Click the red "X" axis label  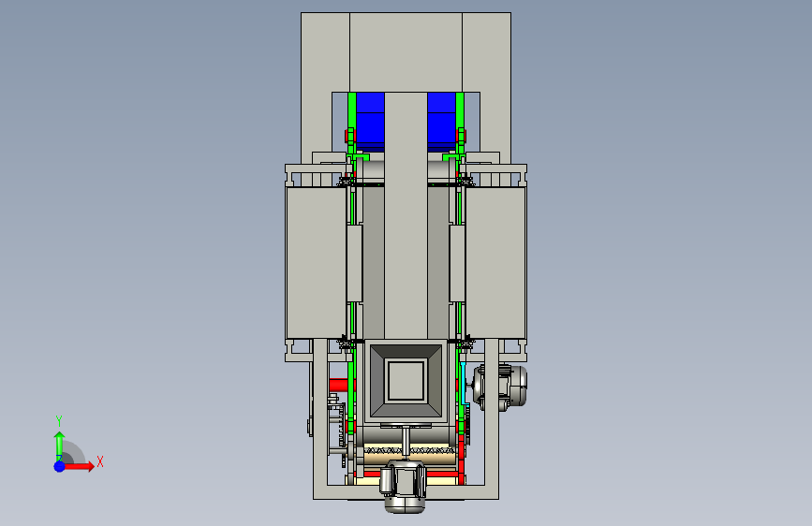click(100, 461)
